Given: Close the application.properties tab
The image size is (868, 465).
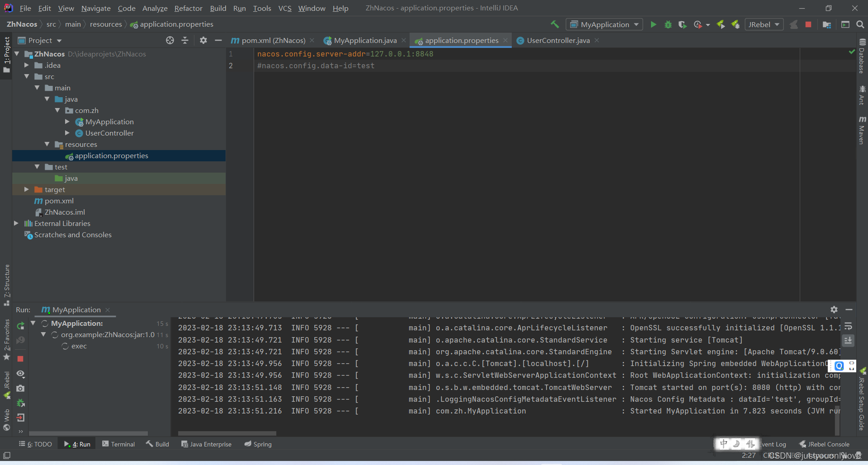Looking at the screenshot, I should [x=505, y=40].
